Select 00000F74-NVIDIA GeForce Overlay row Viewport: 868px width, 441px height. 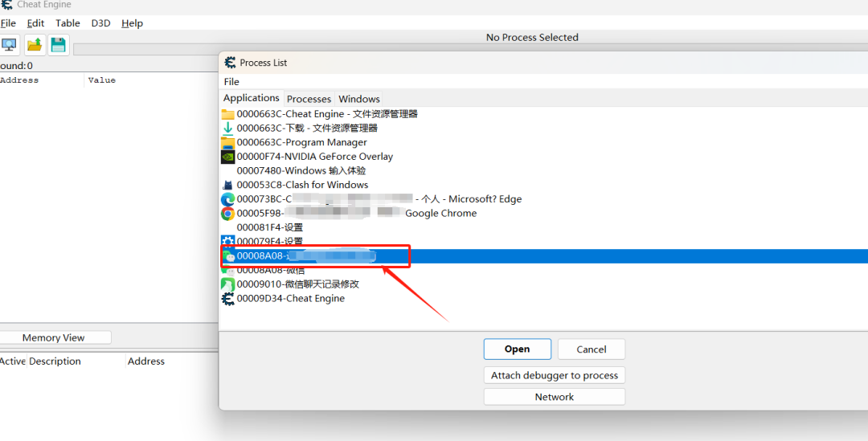543,157
